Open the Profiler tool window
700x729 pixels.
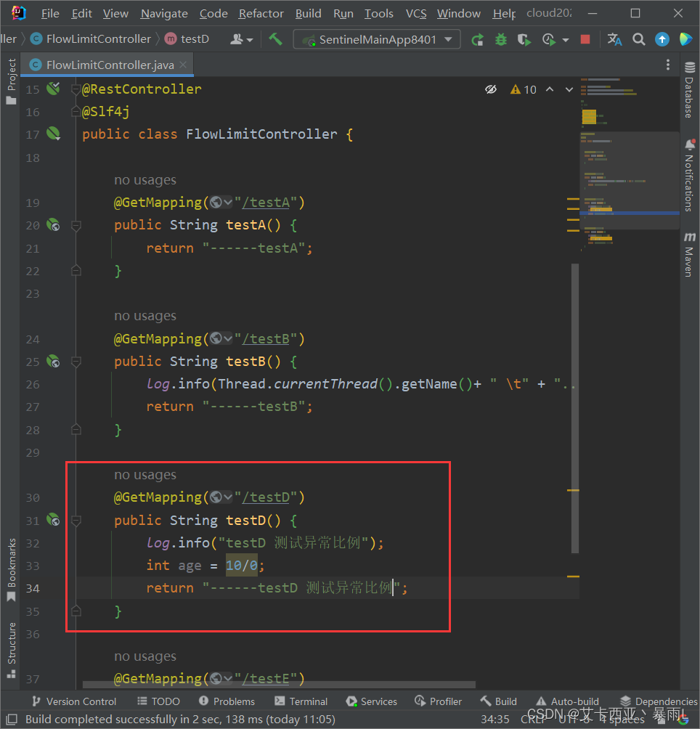pos(439,701)
